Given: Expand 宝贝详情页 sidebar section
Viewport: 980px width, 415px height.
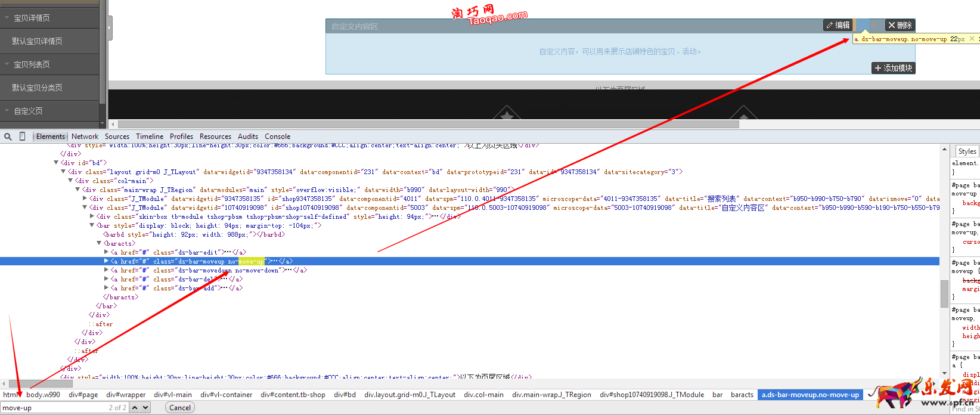Looking at the screenshot, I should (x=7, y=18).
